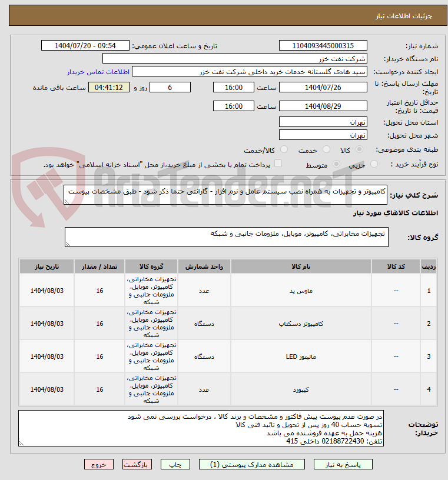Click the 'تاریخ نیاز' column header
The width and height of the screenshot is (448, 480).
tap(47, 266)
